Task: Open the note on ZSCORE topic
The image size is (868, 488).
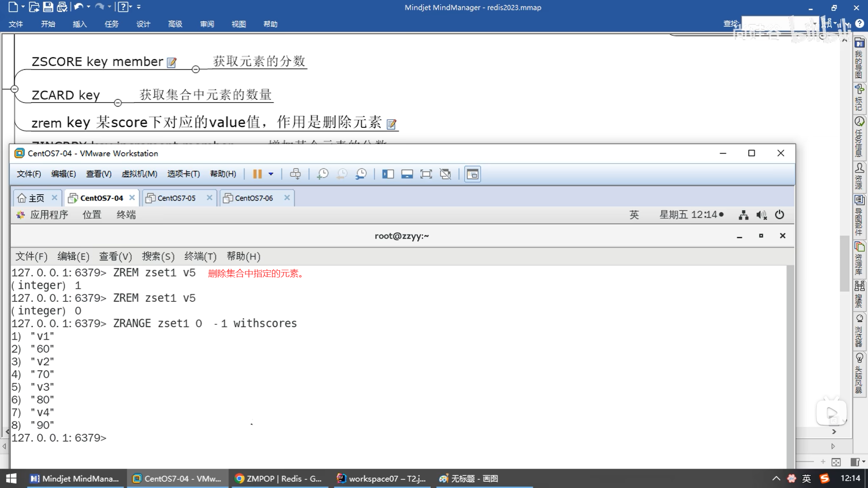Action: tap(171, 62)
